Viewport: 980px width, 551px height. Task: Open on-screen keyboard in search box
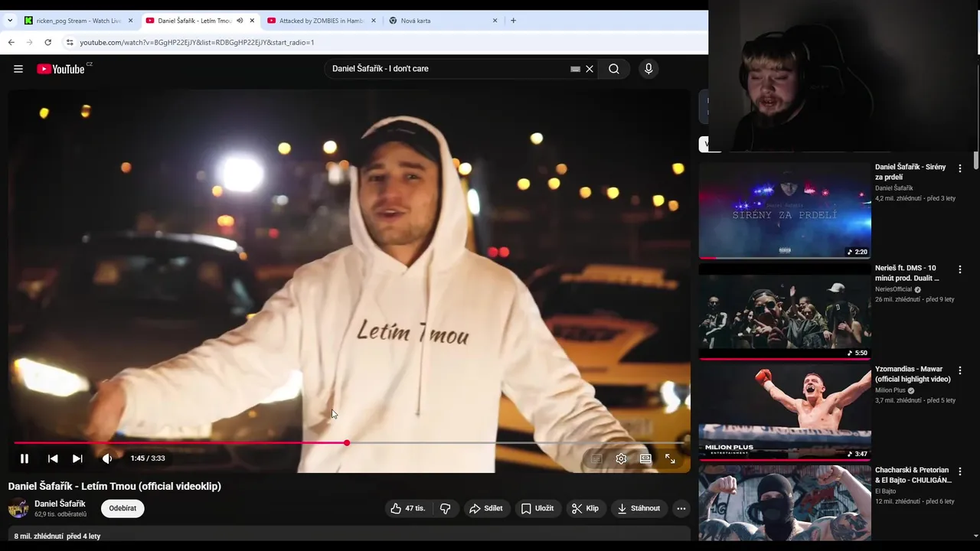575,69
